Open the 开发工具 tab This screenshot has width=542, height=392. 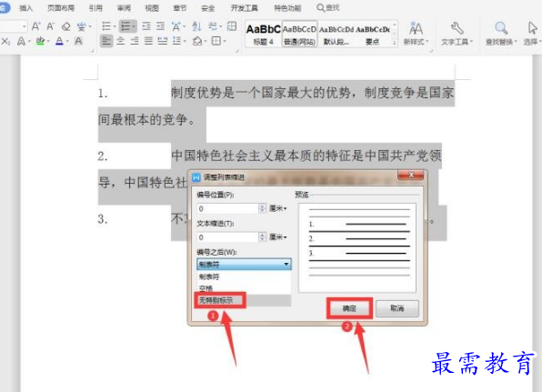pyautogui.click(x=245, y=8)
